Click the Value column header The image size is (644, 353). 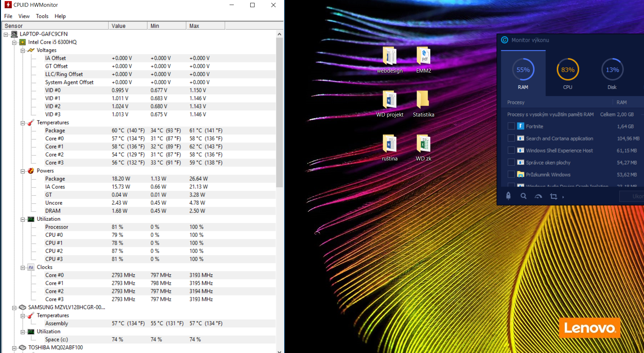click(127, 26)
